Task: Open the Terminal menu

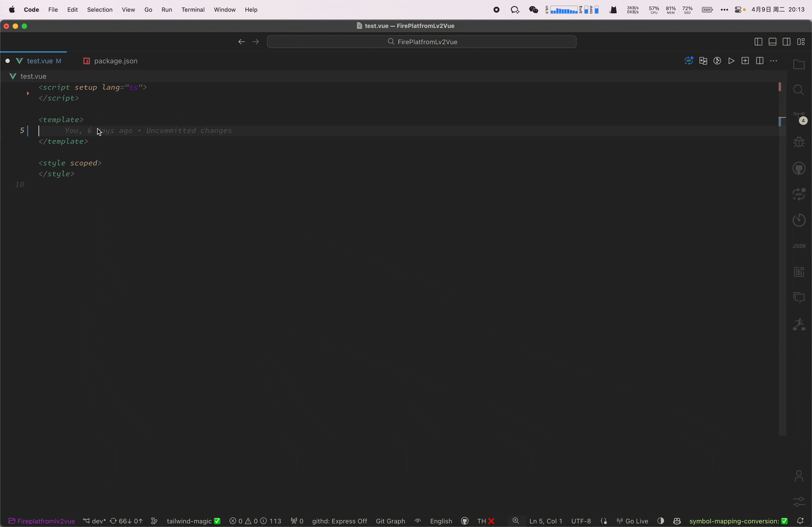Action: (x=193, y=10)
